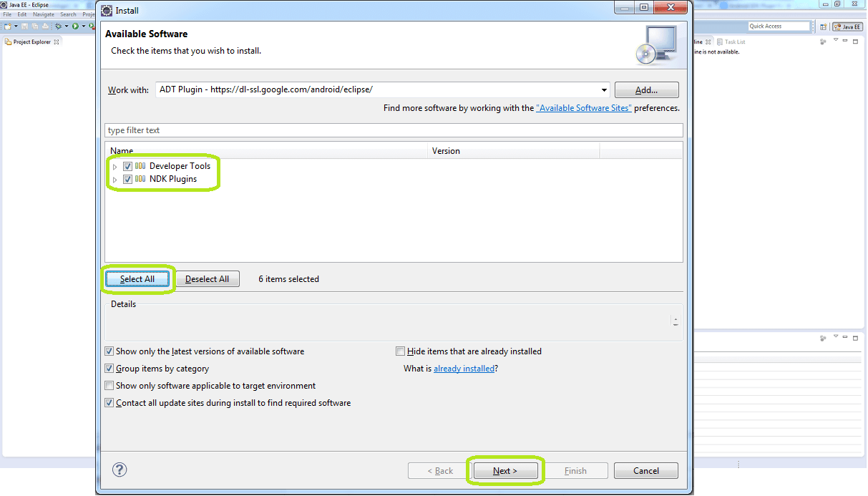This screenshot has height=496, width=868.
Task: Open the dialog help question mark icon
Action: tap(120, 470)
